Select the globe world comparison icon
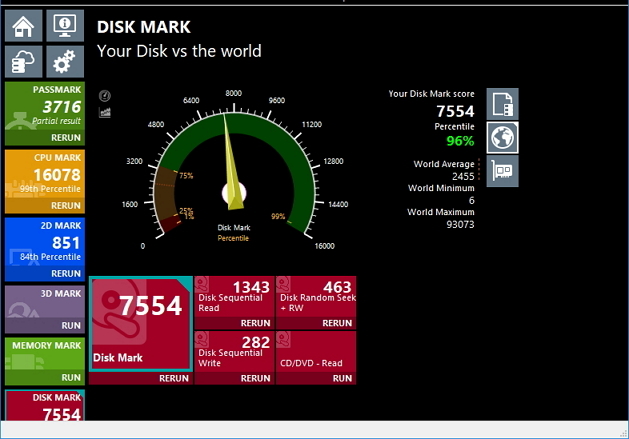 (502, 137)
